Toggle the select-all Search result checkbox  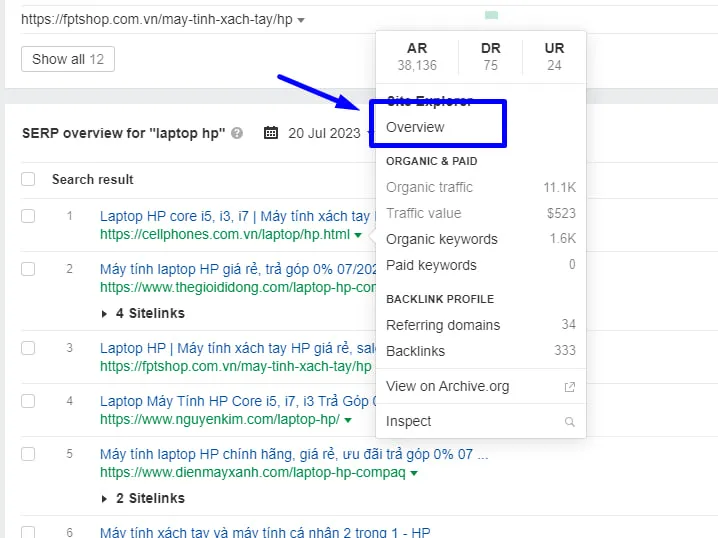click(29, 179)
